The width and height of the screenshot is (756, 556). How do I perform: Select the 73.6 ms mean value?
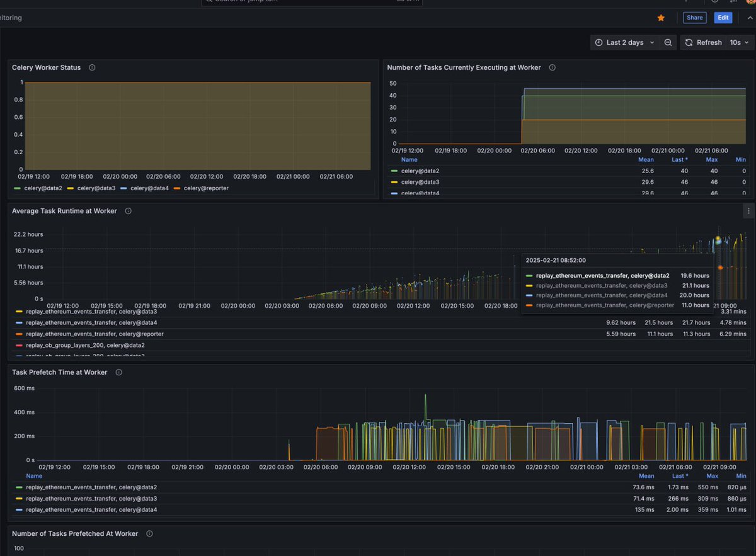643,487
